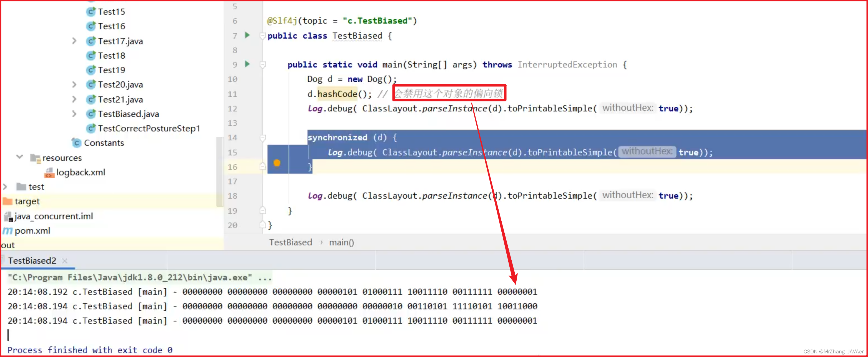Expand the TestBiased.java node
This screenshot has height=357, width=868.
[74, 114]
